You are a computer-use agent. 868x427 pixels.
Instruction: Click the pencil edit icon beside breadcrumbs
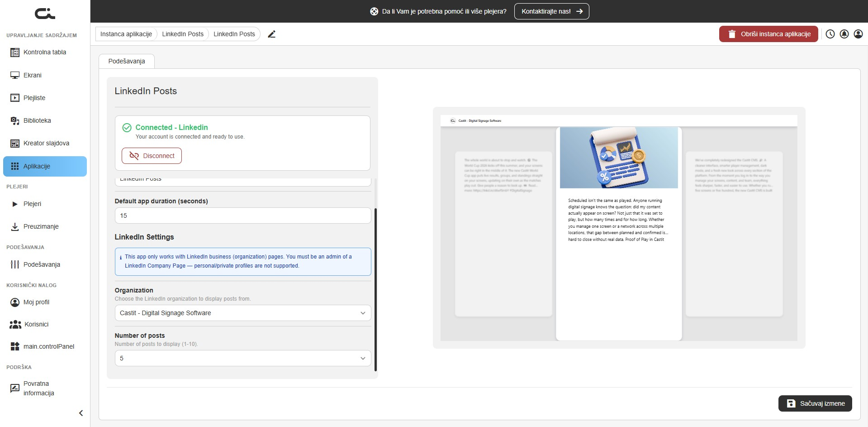pos(271,34)
